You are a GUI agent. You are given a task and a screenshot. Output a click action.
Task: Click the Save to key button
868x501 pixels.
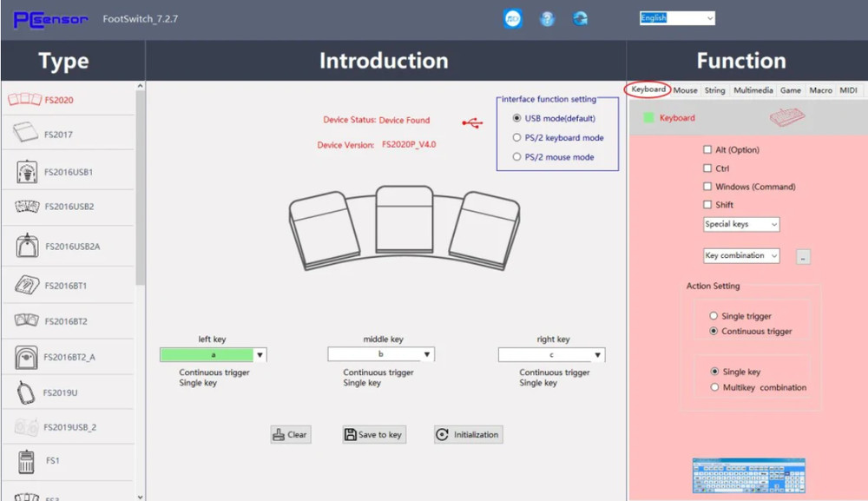(373, 435)
